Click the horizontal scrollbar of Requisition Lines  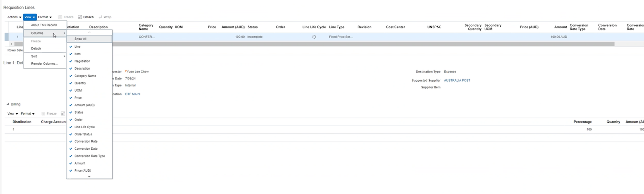314,44
